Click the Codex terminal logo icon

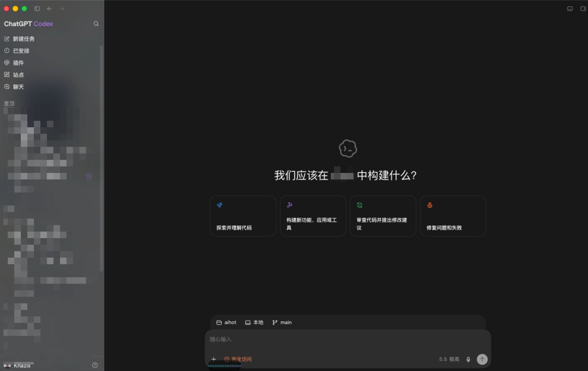coord(348,148)
